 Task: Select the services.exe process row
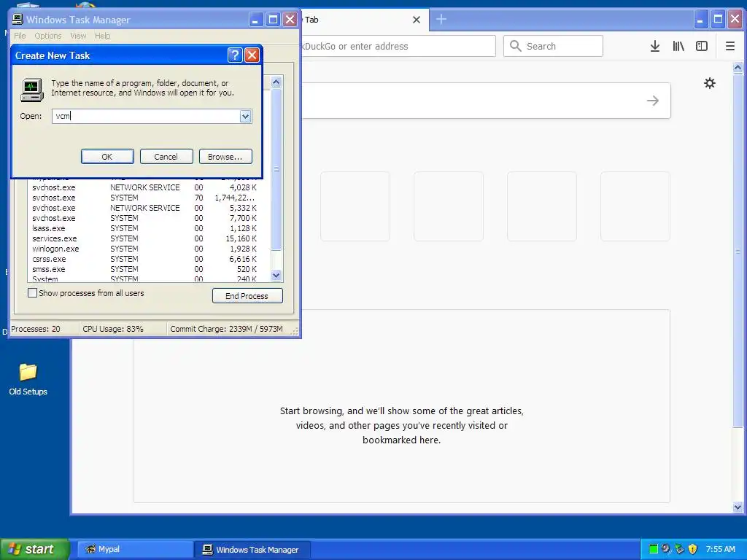[x=145, y=238]
